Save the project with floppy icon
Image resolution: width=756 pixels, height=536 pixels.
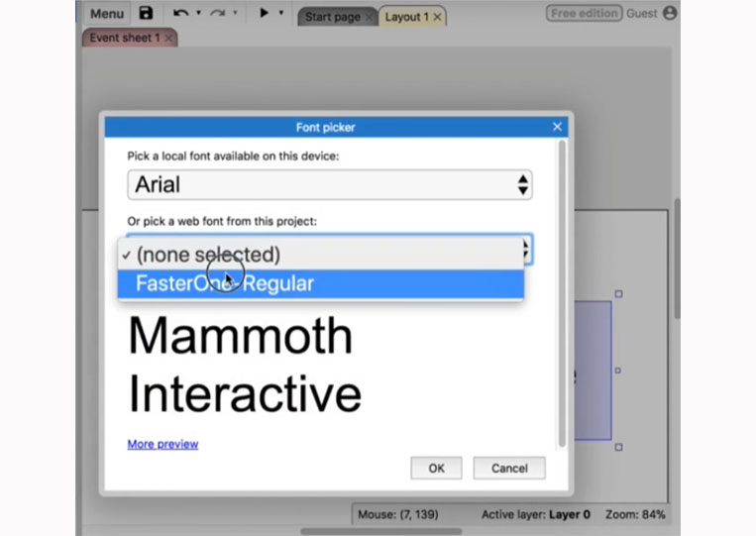146,13
